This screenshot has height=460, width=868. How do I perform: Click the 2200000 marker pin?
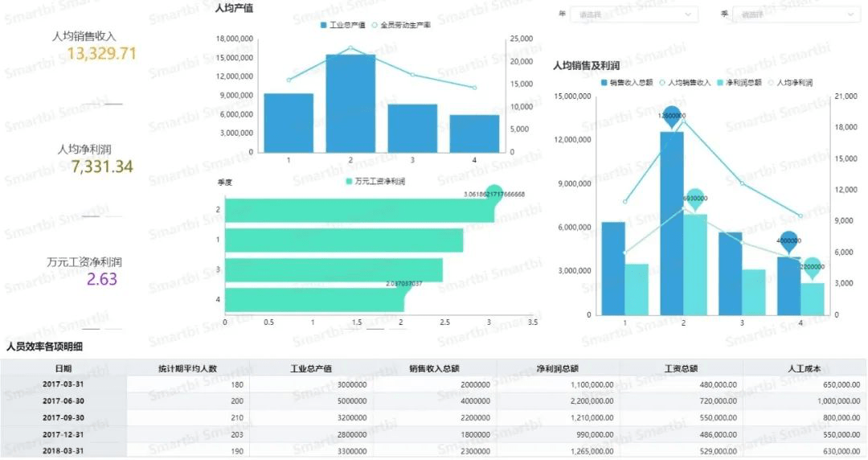812,266
